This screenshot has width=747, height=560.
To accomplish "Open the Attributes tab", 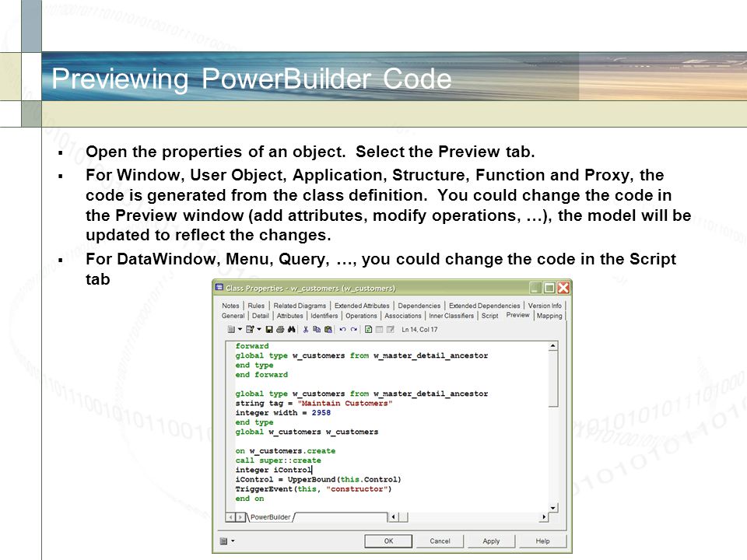I will click(289, 316).
